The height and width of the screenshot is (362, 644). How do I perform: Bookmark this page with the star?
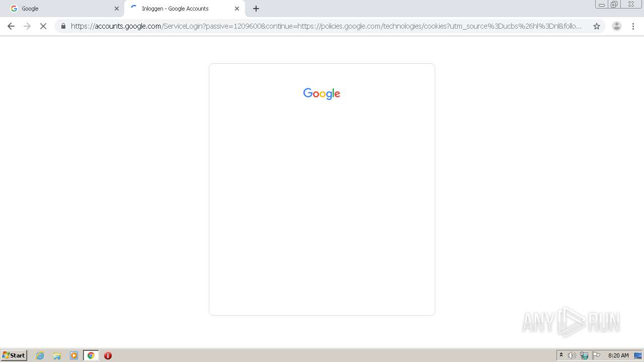coord(597,26)
